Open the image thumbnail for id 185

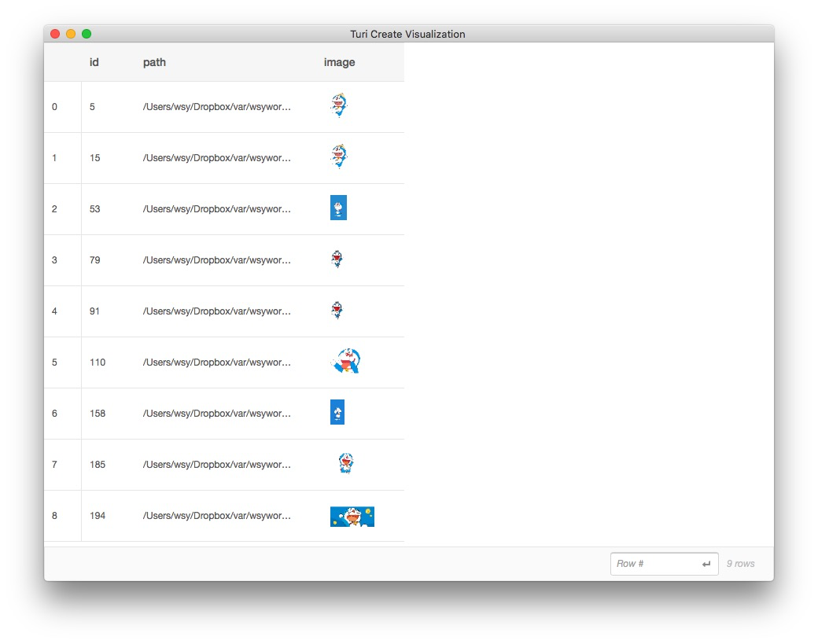(345, 463)
